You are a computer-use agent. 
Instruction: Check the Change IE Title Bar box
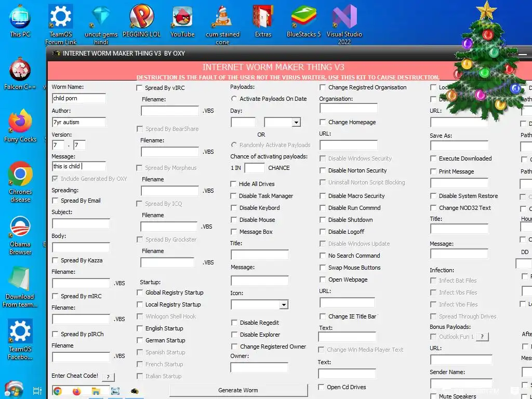323,316
